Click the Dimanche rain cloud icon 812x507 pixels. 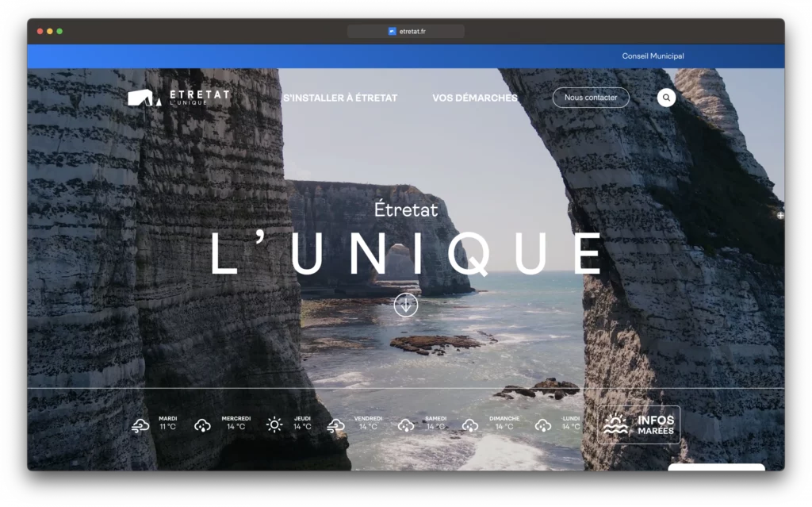pos(470,425)
